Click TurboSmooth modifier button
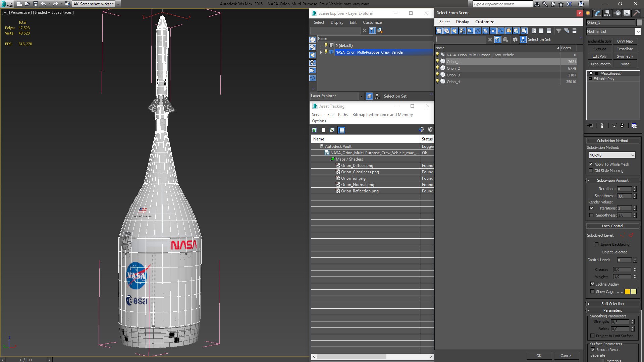The image size is (644, 362). click(600, 64)
